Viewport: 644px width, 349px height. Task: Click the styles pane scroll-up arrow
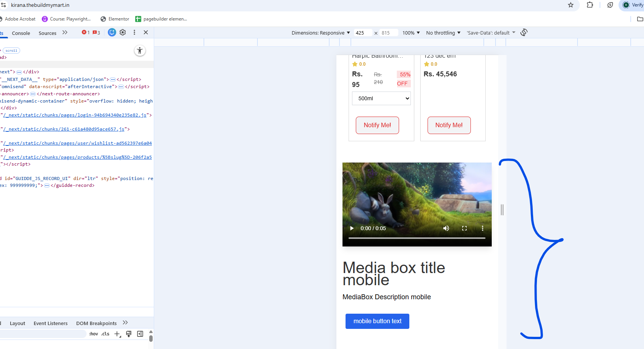(151, 332)
